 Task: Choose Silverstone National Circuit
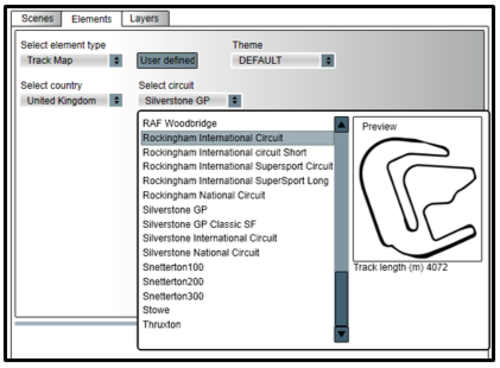coord(237,252)
